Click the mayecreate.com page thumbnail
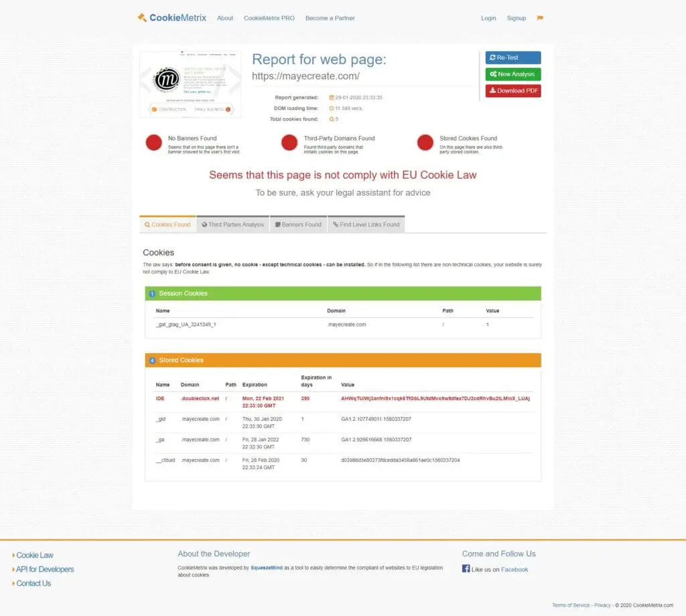Viewport: 686px width, 616px height. (190, 84)
